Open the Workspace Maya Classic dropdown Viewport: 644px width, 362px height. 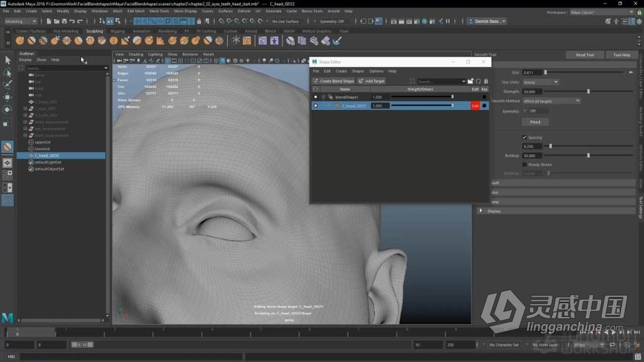pyautogui.click(x=602, y=12)
